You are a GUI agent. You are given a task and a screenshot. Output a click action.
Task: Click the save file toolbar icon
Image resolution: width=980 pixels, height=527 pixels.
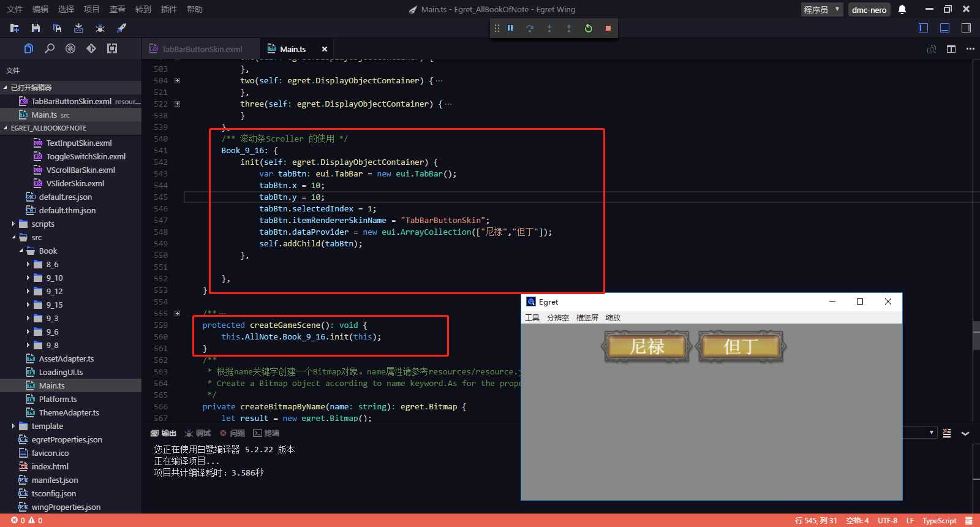tap(36, 28)
